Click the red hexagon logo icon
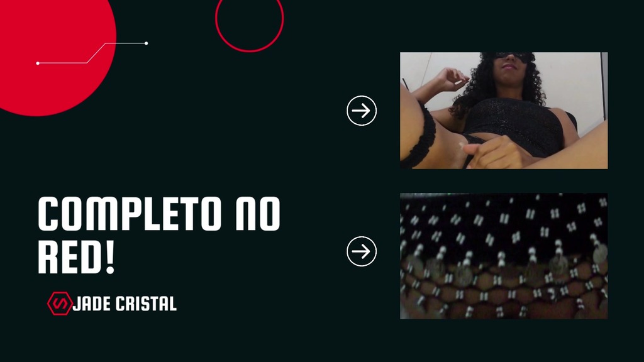 (60, 304)
